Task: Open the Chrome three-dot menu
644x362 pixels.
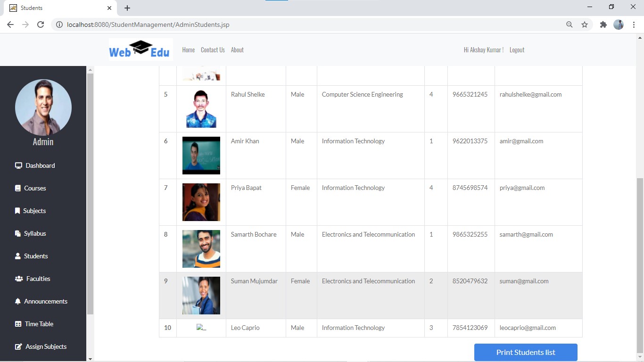Action: pyautogui.click(x=634, y=24)
